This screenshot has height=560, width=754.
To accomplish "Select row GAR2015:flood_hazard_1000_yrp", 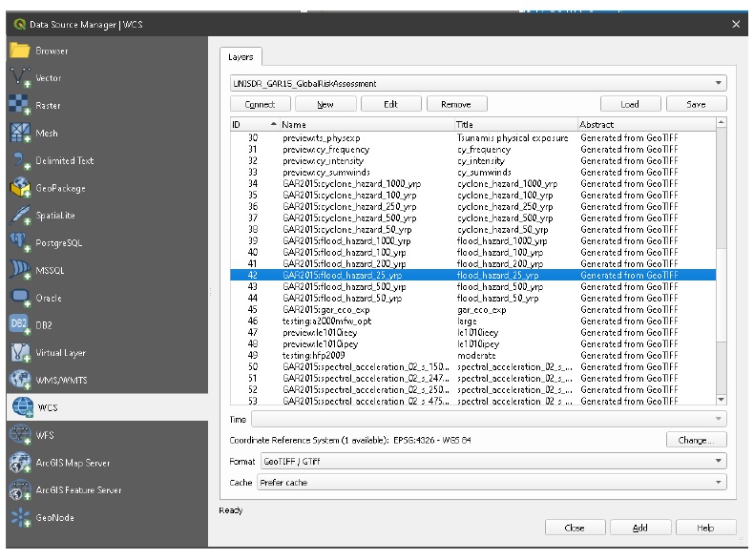I will 473,240.
